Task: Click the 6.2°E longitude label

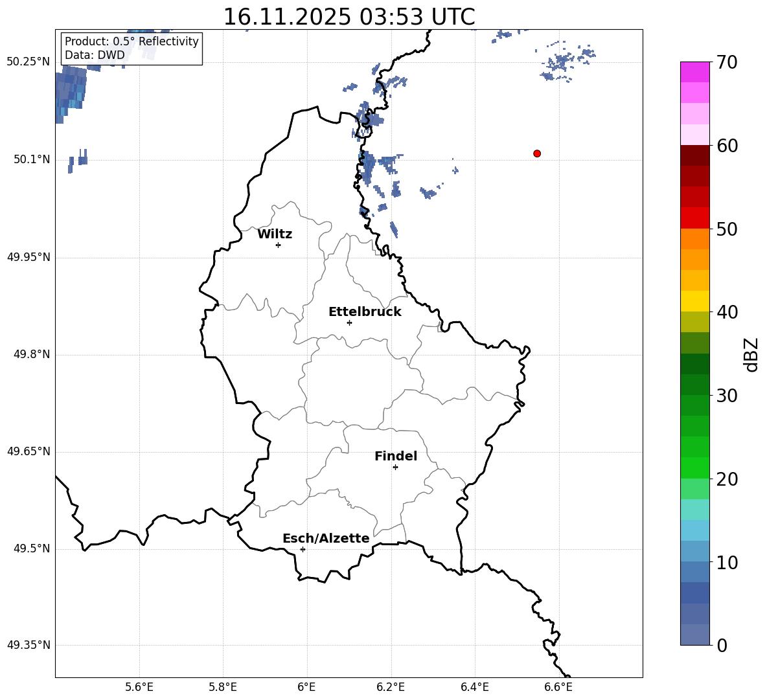Action: [x=391, y=687]
